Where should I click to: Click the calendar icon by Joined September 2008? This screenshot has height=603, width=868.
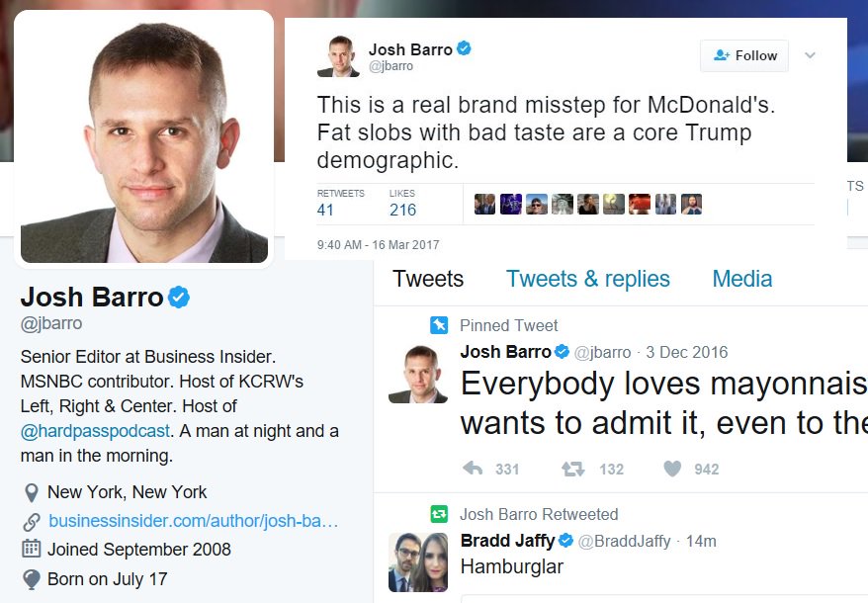coord(31,549)
